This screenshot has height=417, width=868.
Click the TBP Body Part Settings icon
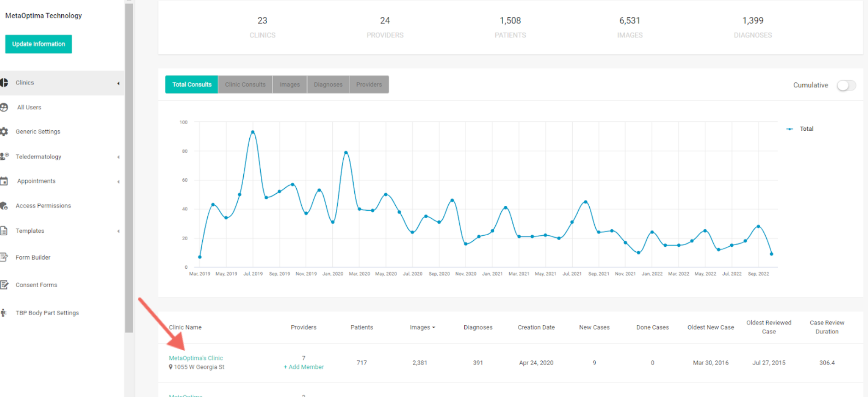[x=4, y=313]
